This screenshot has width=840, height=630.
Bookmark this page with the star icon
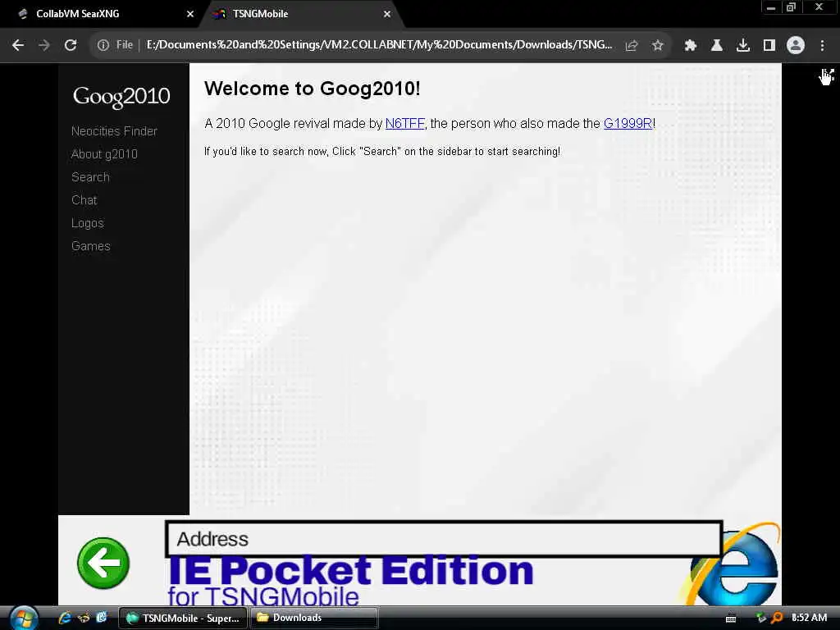[x=658, y=46]
